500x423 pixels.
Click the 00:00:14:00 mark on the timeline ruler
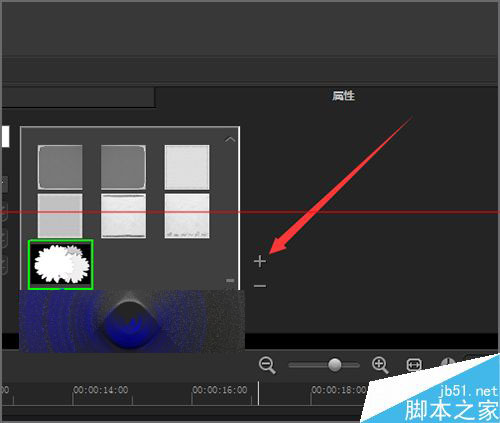(x=101, y=390)
